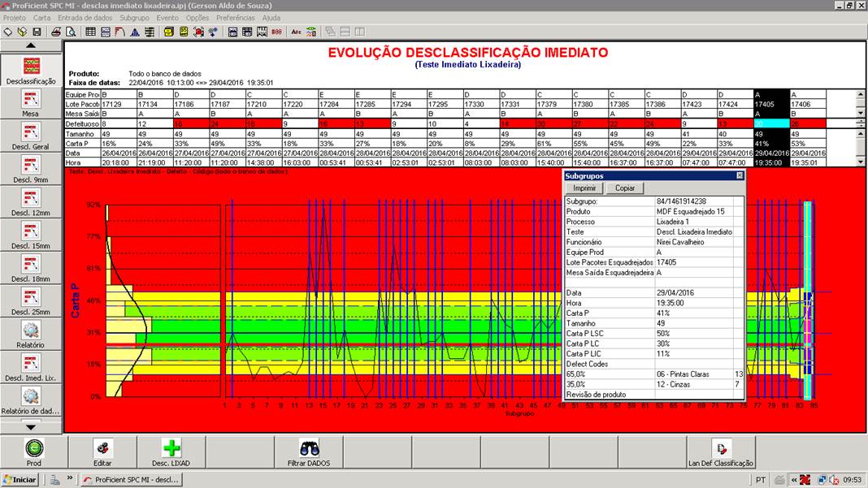Open the Subgrupo menu
Image resolution: width=868 pixels, height=488 pixels.
click(135, 18)
